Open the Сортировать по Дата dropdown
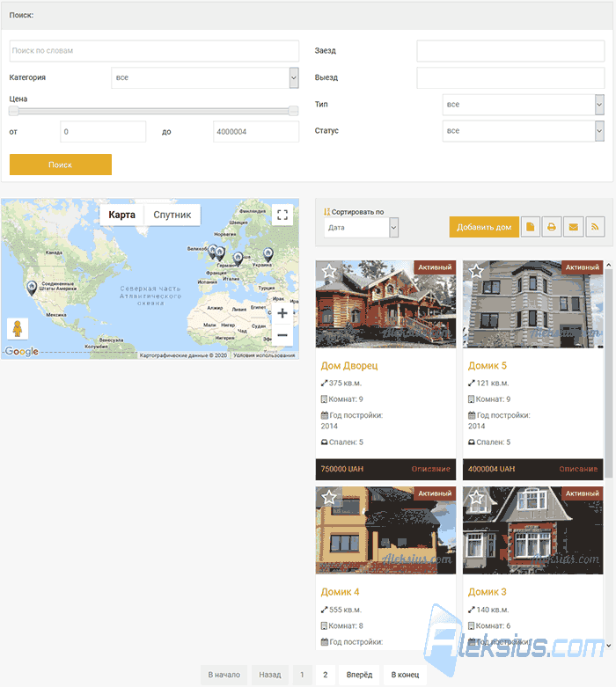The height and width of the screenshot is (687, 616). click(x=362, y=228)
